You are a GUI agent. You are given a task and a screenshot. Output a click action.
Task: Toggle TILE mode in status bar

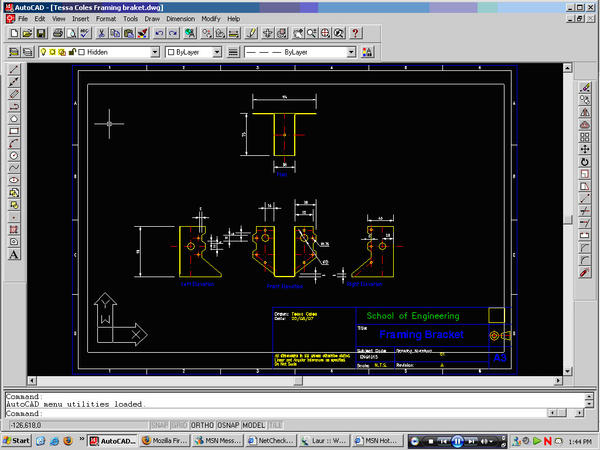point(275,425)
